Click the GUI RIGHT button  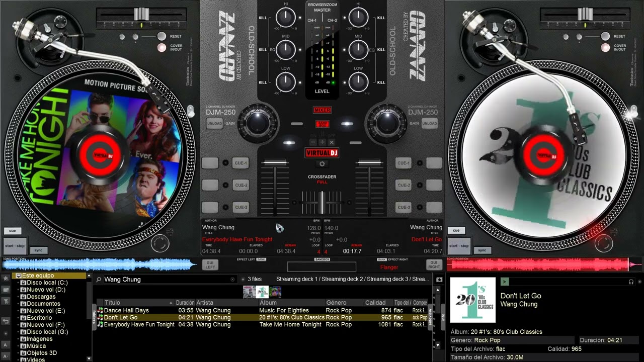tap(434, 264)
